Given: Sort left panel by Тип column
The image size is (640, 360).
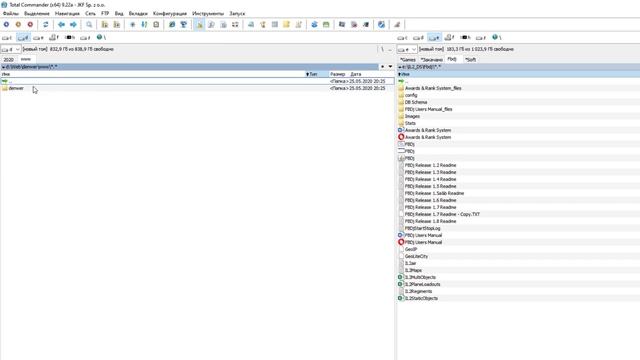Looking at the screenshot, I should (317, 74).
